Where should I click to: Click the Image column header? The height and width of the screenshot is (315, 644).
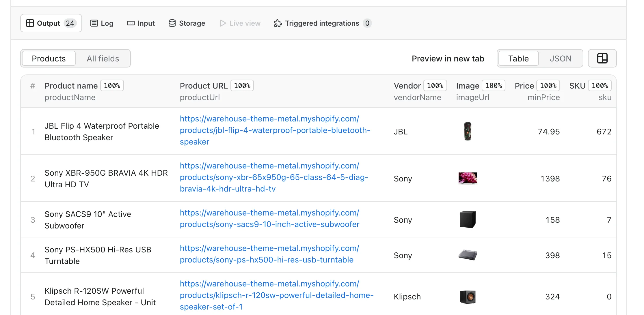pyautogui.click(x=468, y=86)
